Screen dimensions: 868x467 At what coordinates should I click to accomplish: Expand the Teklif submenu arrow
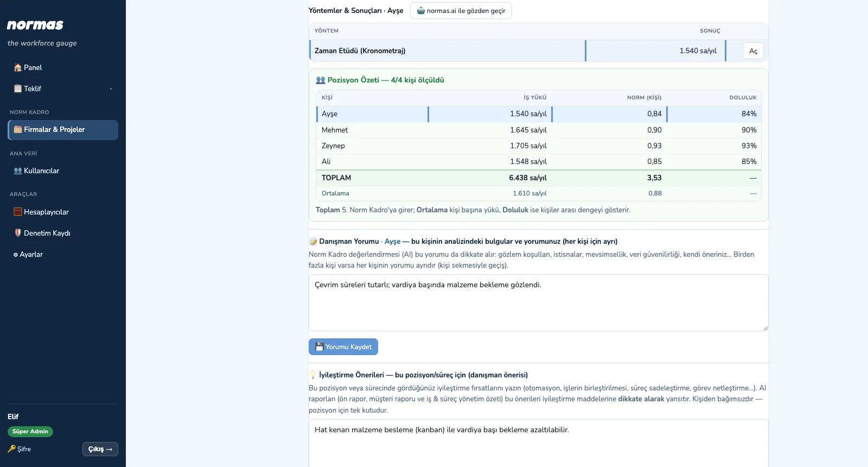tap(111, 89)
